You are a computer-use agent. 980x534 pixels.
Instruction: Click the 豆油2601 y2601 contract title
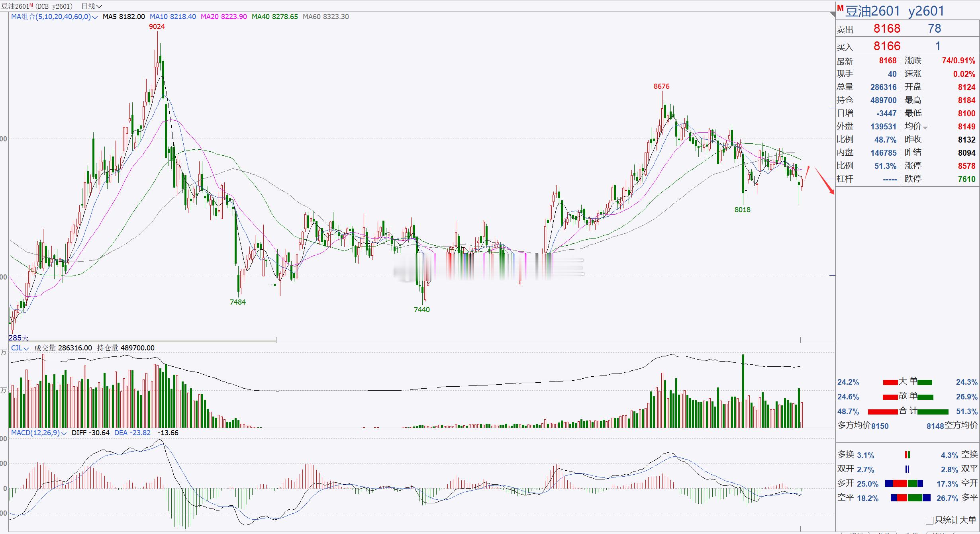point(894,11)
